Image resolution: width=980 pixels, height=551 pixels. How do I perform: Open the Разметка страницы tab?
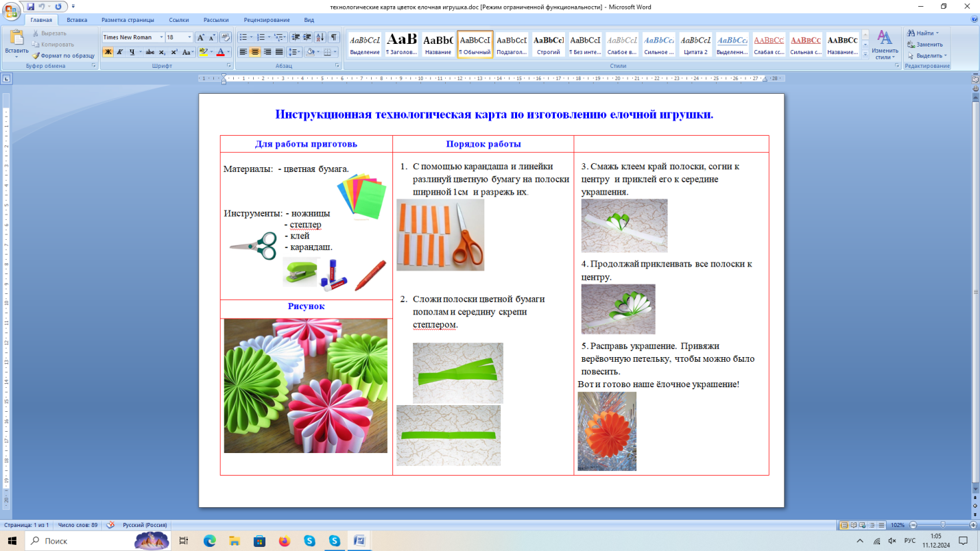(x=127, y=20)
